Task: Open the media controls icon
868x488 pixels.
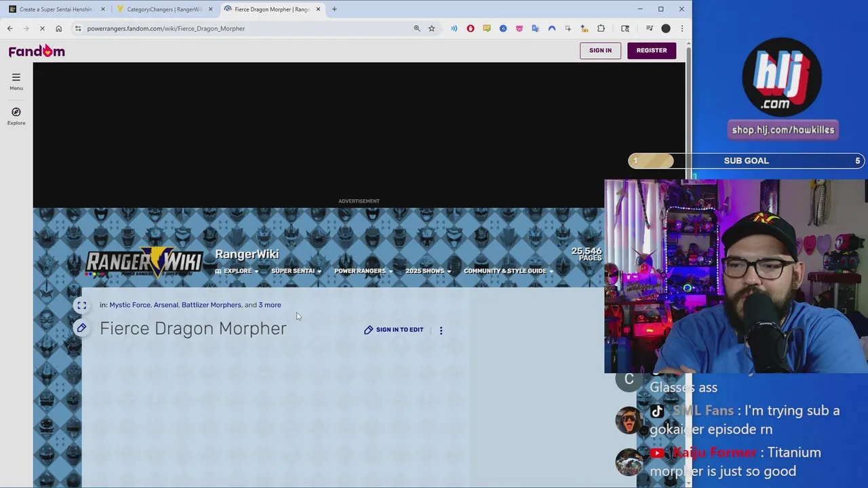Action: click(649, 28)
